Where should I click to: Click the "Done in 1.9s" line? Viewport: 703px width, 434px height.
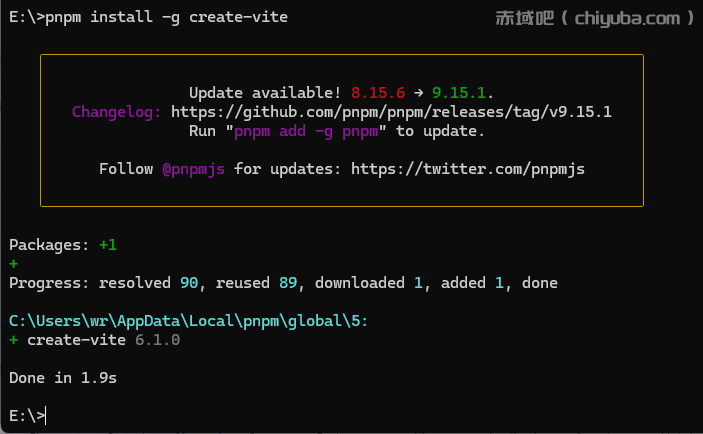click(x=63, y=378)
